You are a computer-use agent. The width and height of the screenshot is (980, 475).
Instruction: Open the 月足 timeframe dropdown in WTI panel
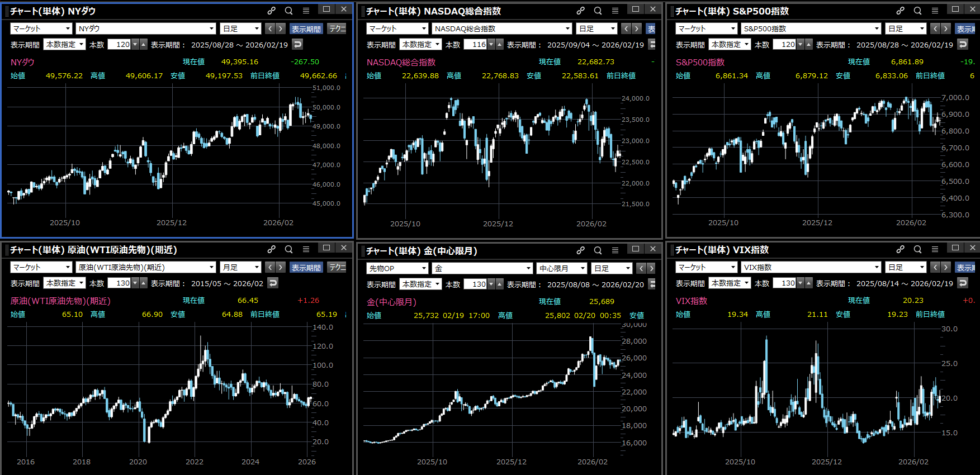pos(240,268)
